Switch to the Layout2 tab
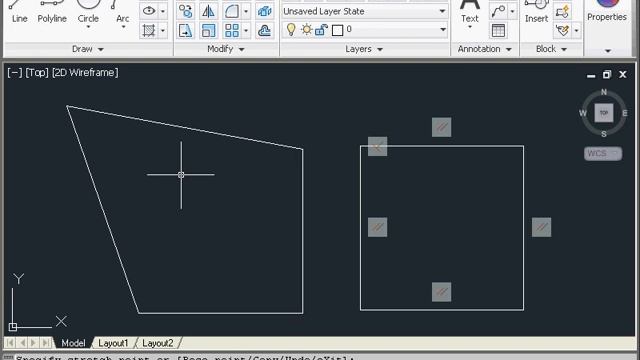The width and height of the screenshot is (640, 360). pos(158,343)
